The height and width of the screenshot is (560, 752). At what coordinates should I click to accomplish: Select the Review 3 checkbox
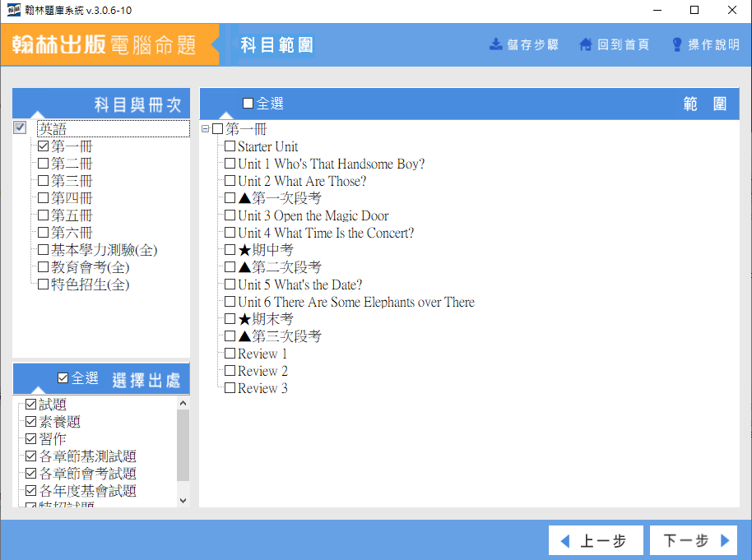tap(230, 387)
